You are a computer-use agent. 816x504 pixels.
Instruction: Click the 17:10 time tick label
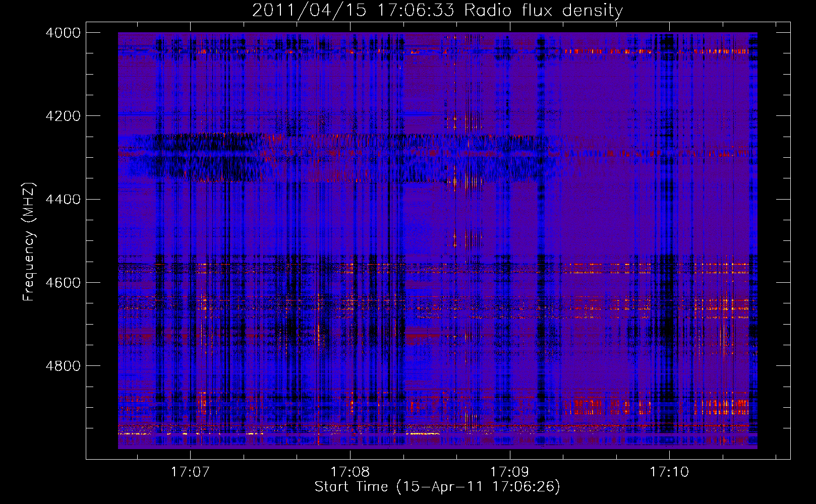669,472
